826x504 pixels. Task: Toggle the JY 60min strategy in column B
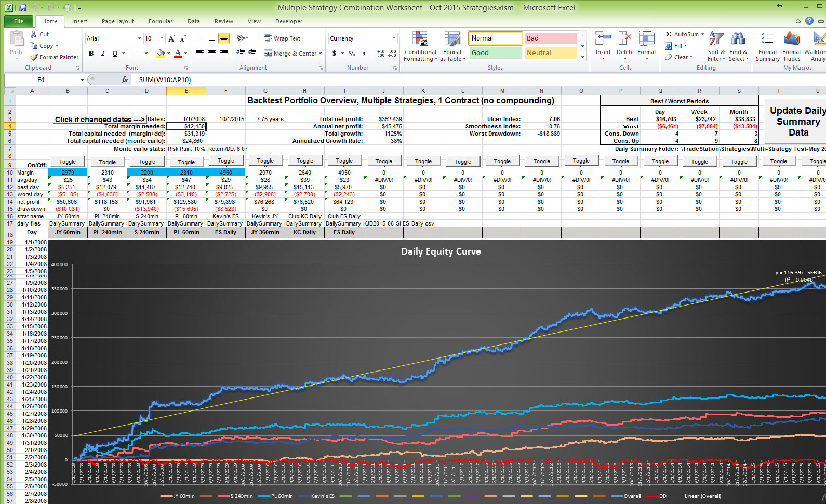point(68,162)
